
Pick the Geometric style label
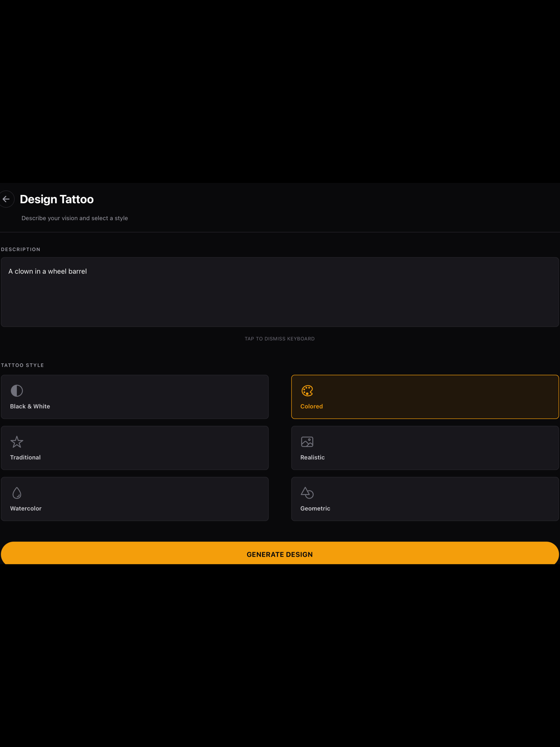click(315, 508)
